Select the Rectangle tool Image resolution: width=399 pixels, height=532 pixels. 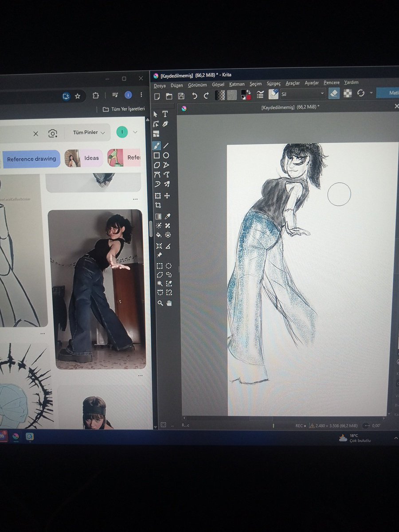pyautogui.click(x=156, y=156)
